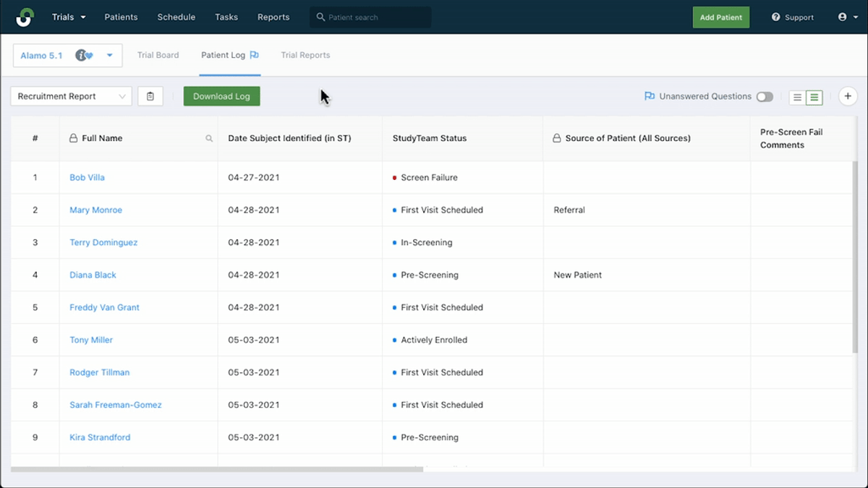
Task: Click the Screen Failure status for Bob Villa
Action: 425,177
